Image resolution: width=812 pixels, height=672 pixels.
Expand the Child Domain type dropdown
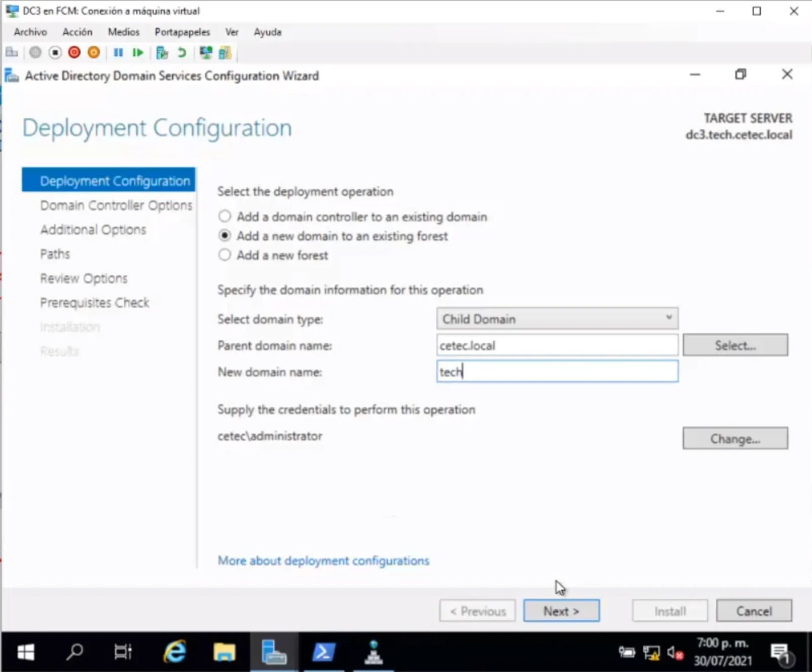tap(557, 319)
